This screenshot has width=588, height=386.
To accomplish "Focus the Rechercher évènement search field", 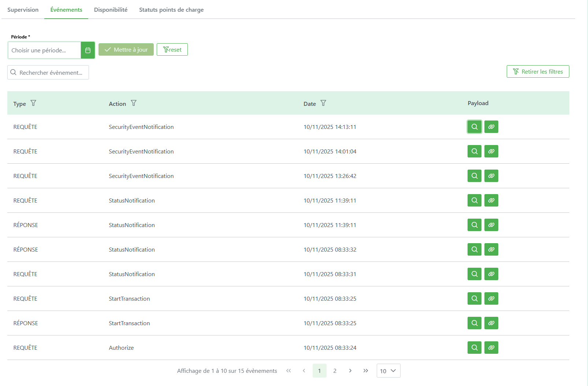I will pyautogui.click(x=51, y=73).
